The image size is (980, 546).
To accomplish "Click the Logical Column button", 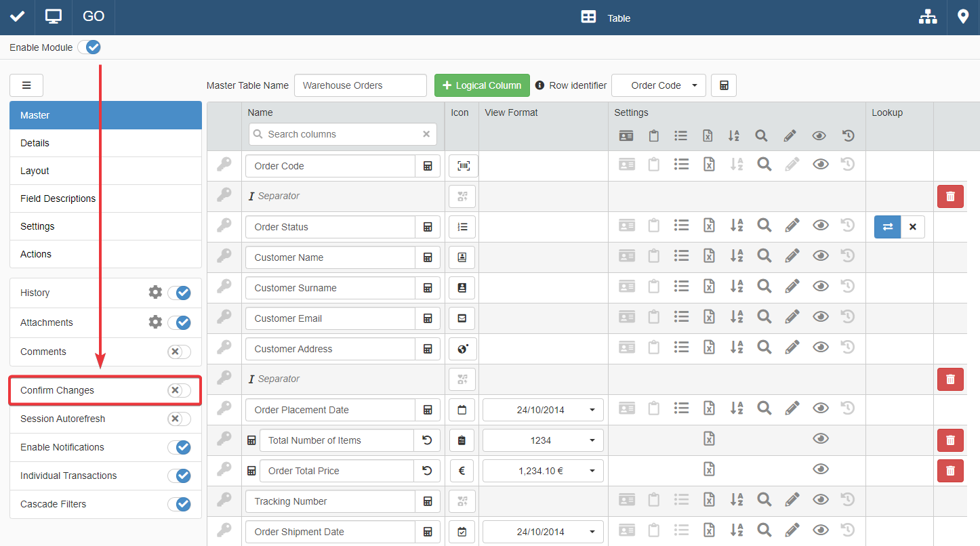I will (x=481, y=85).
